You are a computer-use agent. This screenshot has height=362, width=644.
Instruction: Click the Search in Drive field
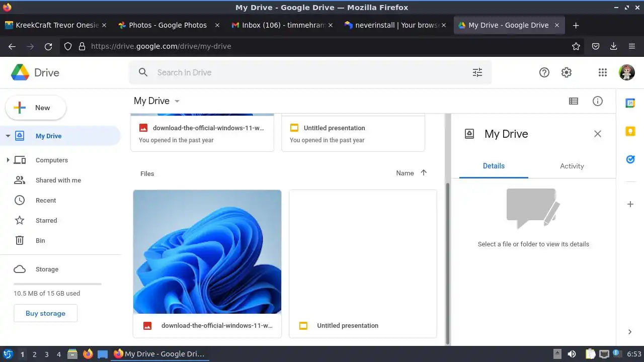click(x=310, y=72)
